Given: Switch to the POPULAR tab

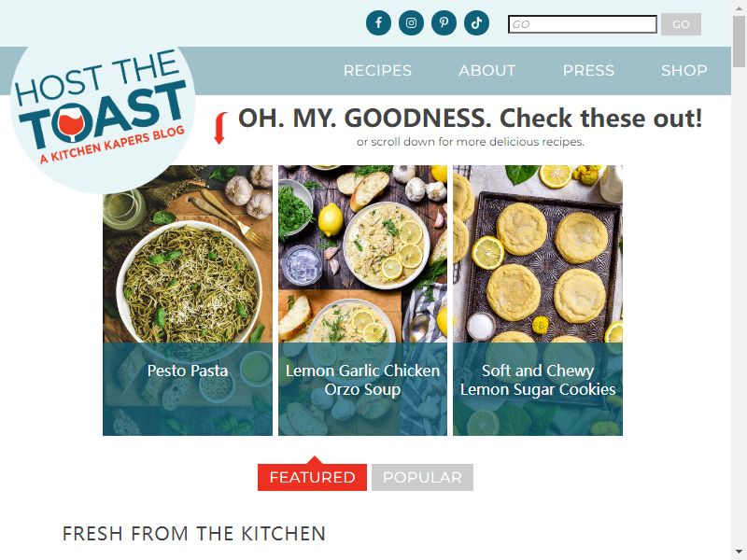Looking at the screenshot, I should coord(422,477).
